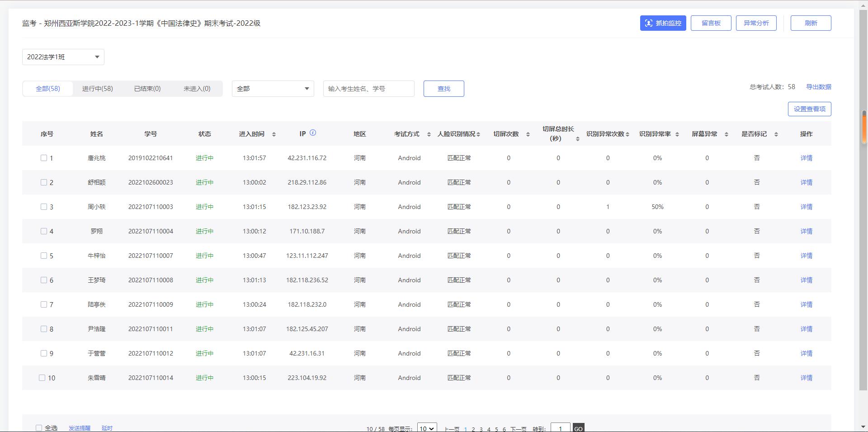This screenshot has width=868, height=432.
Task: Click the 姓名 column header
Action: tap(97, 134)
